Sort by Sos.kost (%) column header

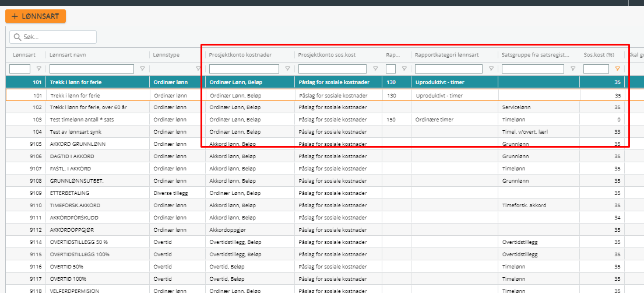599,55
